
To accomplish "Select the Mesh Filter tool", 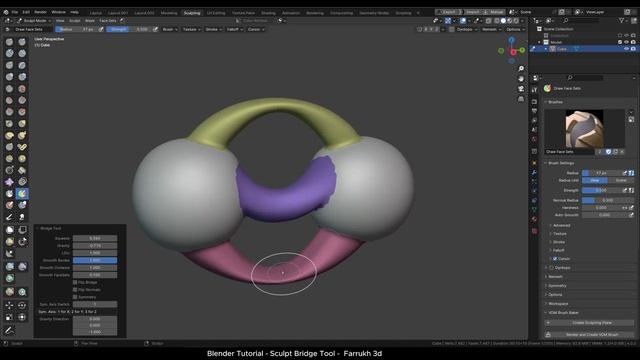I will point(9,267).
